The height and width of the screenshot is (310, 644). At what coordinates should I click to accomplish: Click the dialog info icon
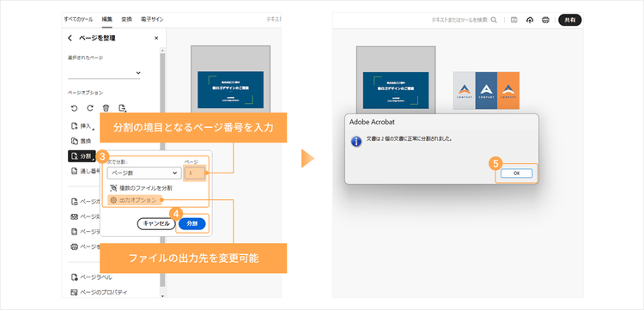[x=355, y=141]
